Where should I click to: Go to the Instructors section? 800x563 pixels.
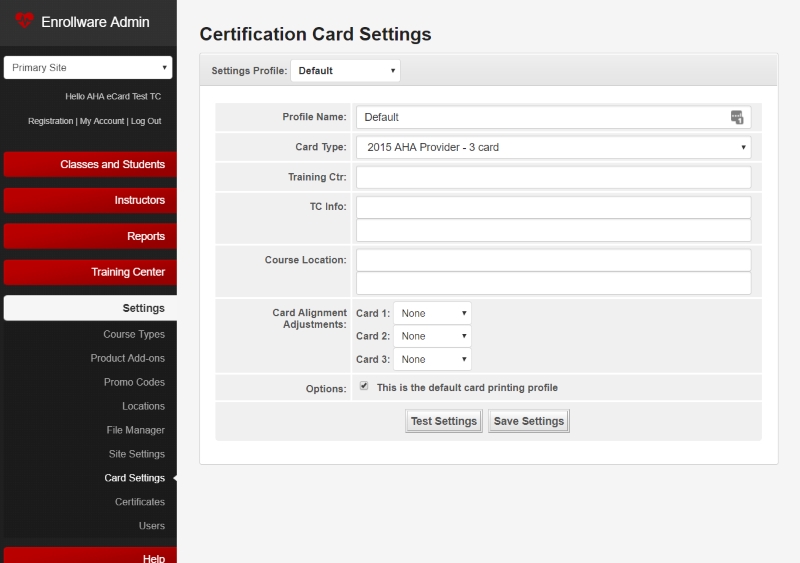point(90,200)
